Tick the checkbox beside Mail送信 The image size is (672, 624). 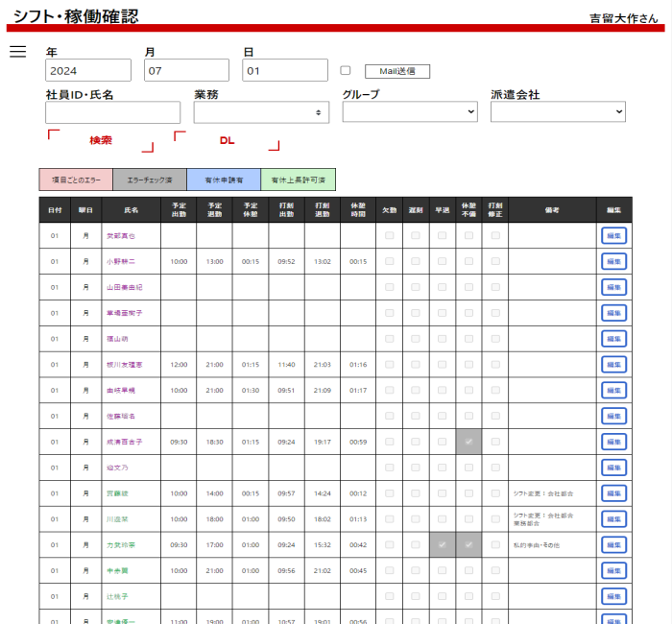tap(346, 71)
